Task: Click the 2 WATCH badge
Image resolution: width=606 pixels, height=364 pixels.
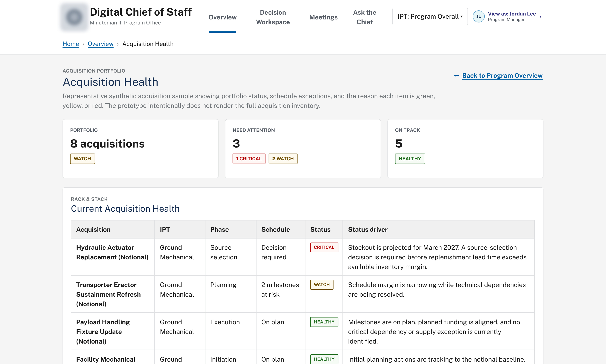Action: [283, 159]
